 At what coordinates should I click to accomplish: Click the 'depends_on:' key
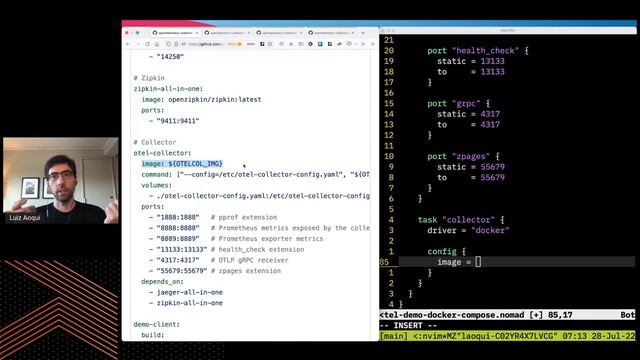point(162,282)
